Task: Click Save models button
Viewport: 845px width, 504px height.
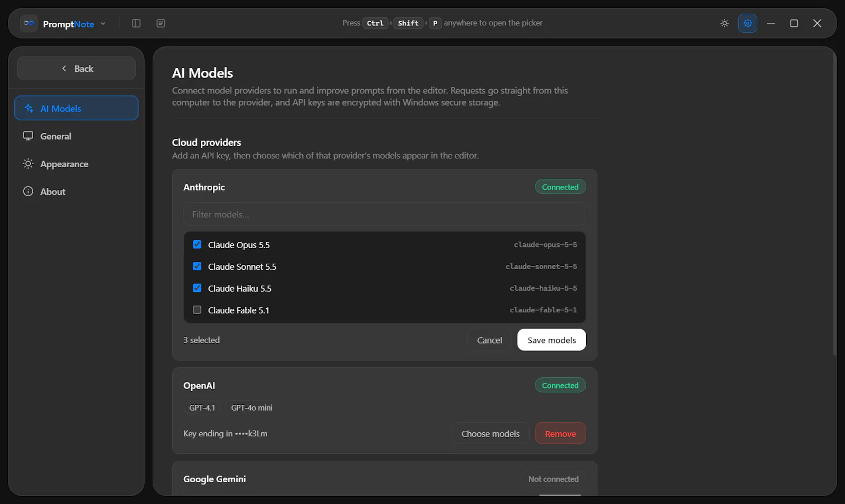Action: point(551,340)
